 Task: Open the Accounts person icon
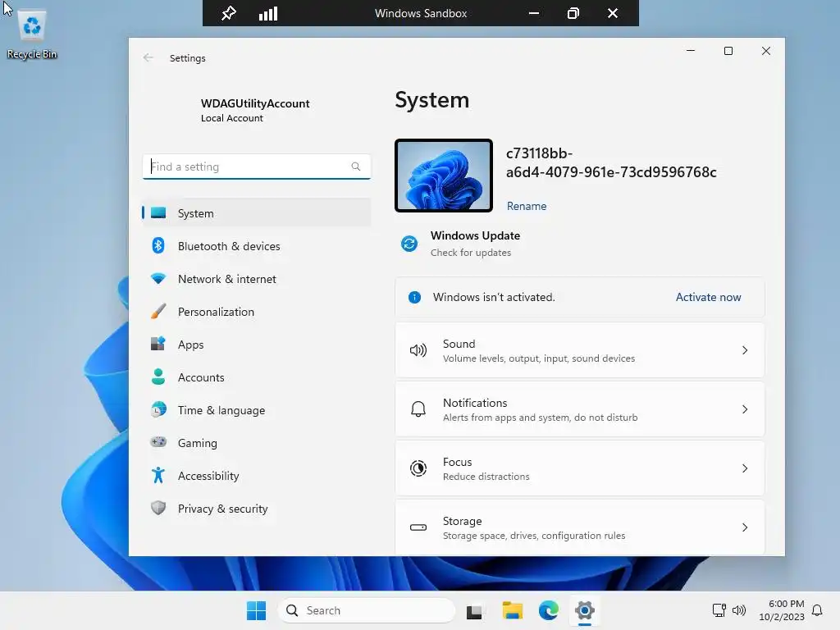tap(158, 377)
